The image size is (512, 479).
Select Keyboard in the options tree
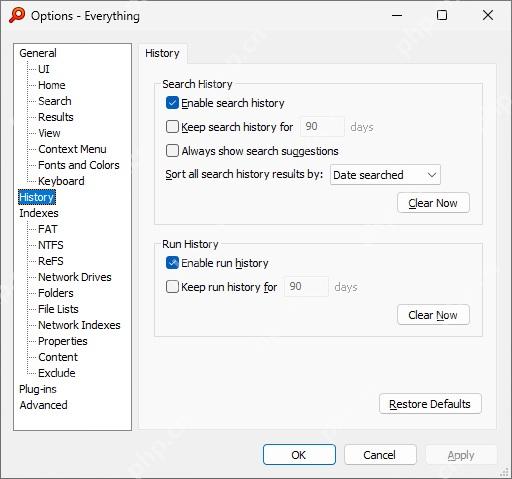point(61,181)
